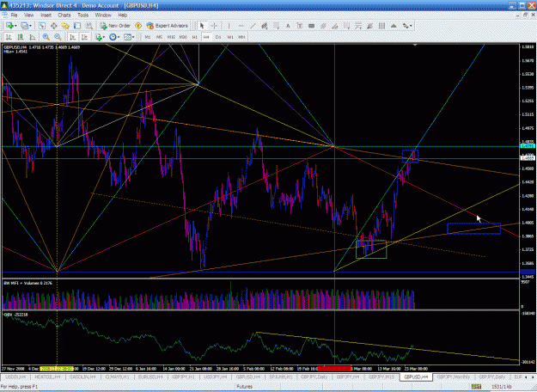Click the '1531/1 kb' traffic indicator

pyautogui.click(x=502, y=387)
